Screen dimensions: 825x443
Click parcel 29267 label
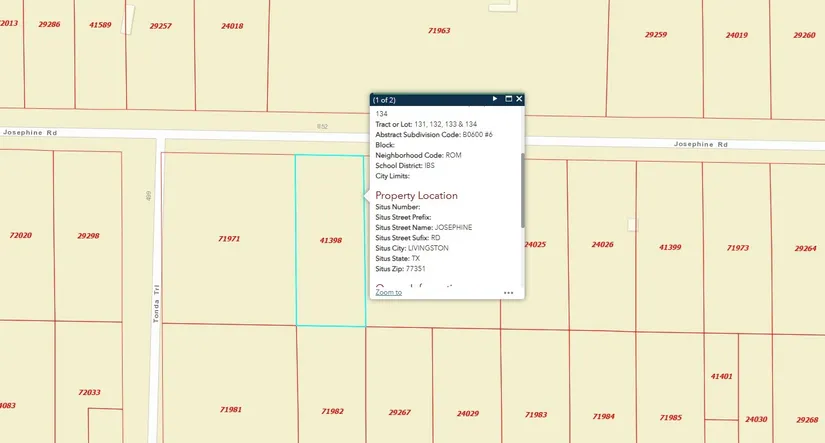(399, 412)
